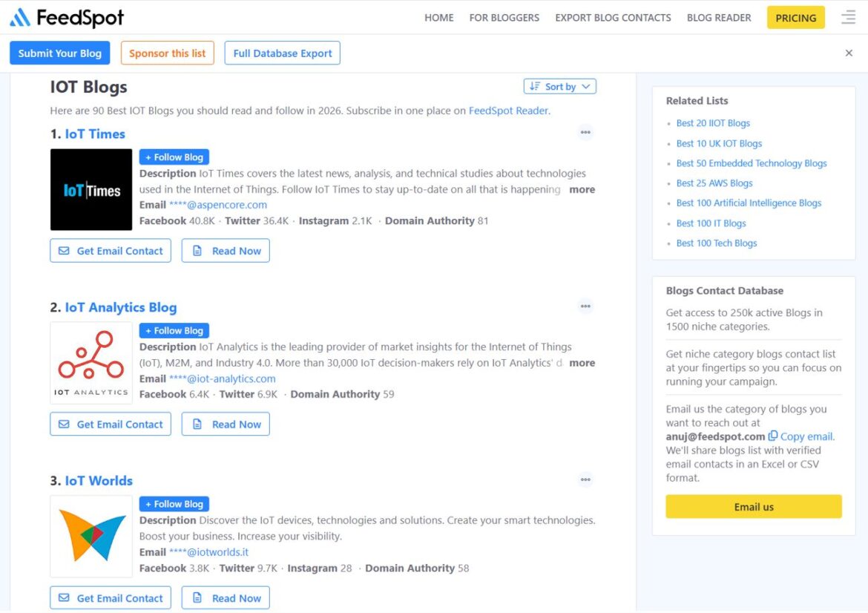Dismiss the top banner with the X

tap(849, 53)
